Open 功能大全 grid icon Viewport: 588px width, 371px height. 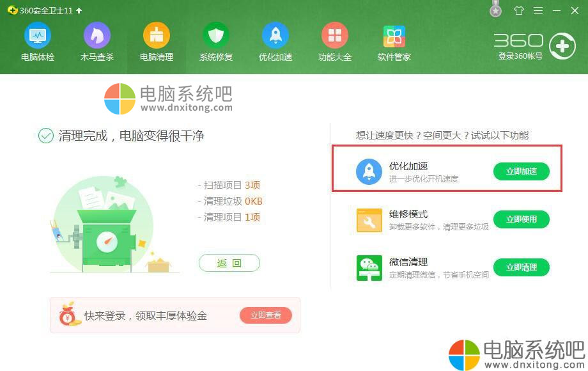coord(335,36)
